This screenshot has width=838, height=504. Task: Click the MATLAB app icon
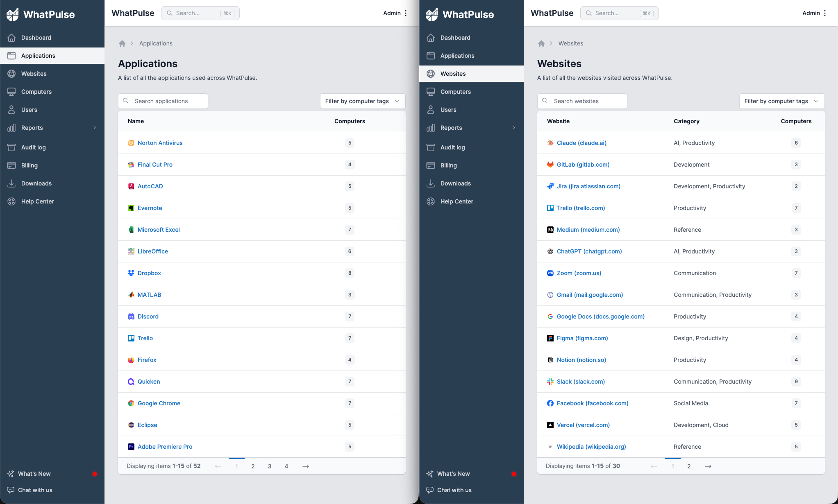[131, 295]
